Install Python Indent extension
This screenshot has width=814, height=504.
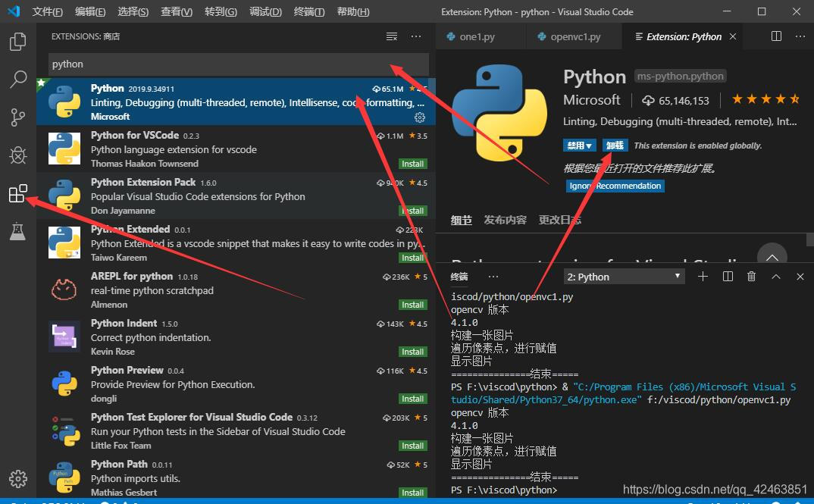(x=413, y=352)
